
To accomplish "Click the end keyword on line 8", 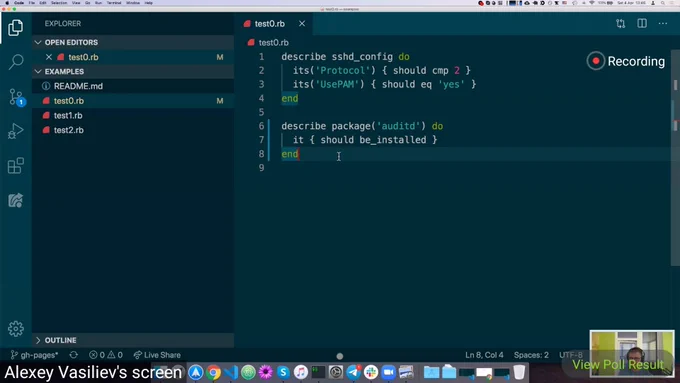I will click(290, 154).
